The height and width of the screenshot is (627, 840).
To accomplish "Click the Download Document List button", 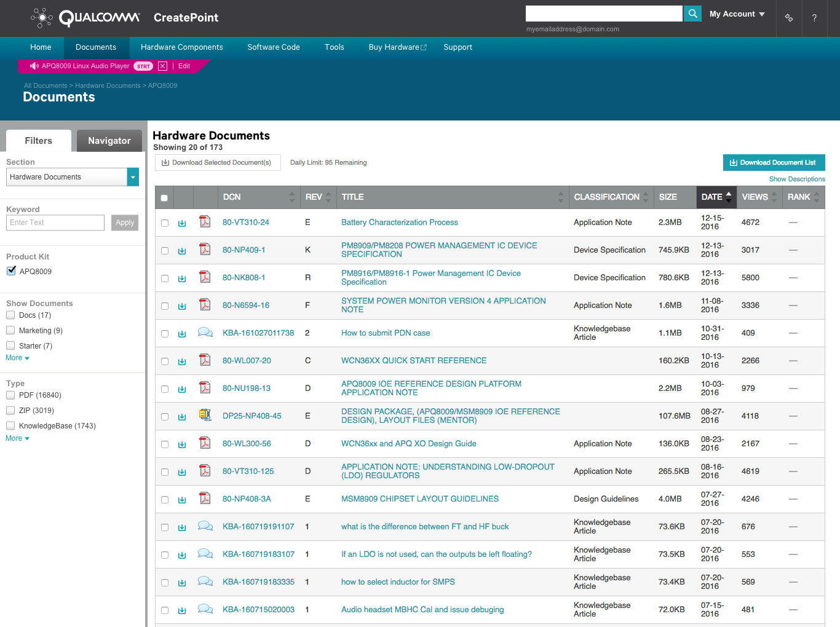I will click(x=774, y=163).
